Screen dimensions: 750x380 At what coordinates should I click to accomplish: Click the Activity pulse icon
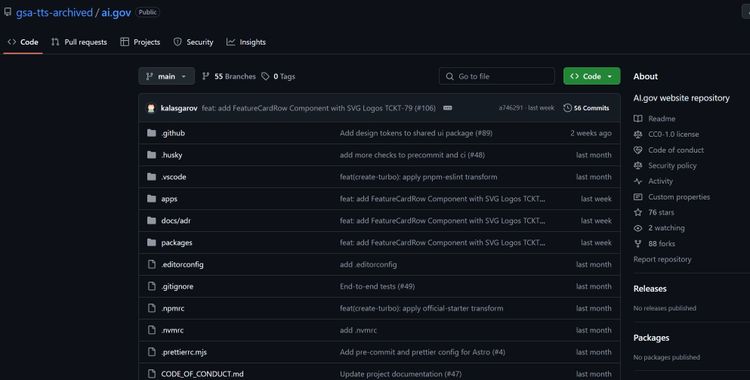[x=638, y=181]
